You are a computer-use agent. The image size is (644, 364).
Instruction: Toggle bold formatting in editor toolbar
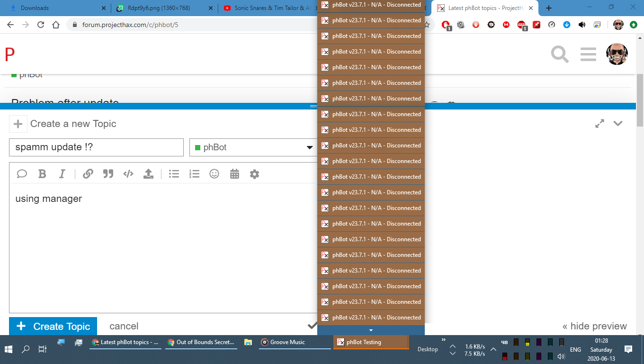(42, 174)
